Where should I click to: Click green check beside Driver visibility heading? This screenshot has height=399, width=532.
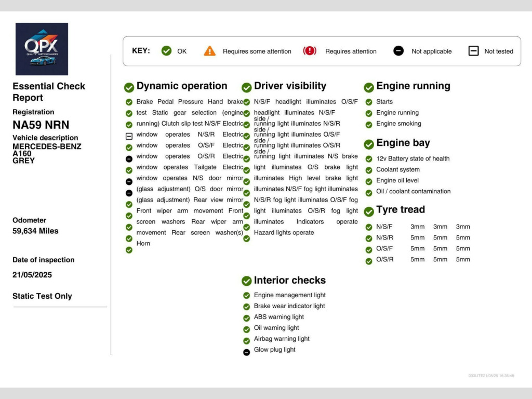247,87
